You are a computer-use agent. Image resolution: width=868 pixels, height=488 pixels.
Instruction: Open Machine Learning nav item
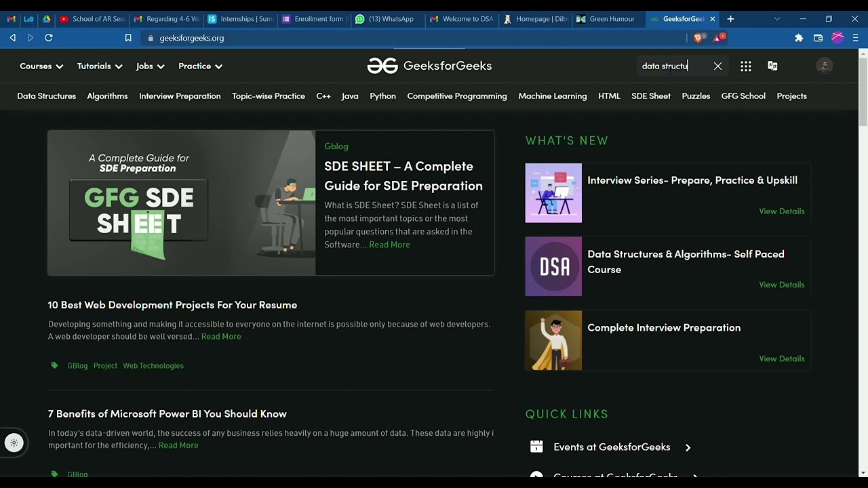coord(553,96)
